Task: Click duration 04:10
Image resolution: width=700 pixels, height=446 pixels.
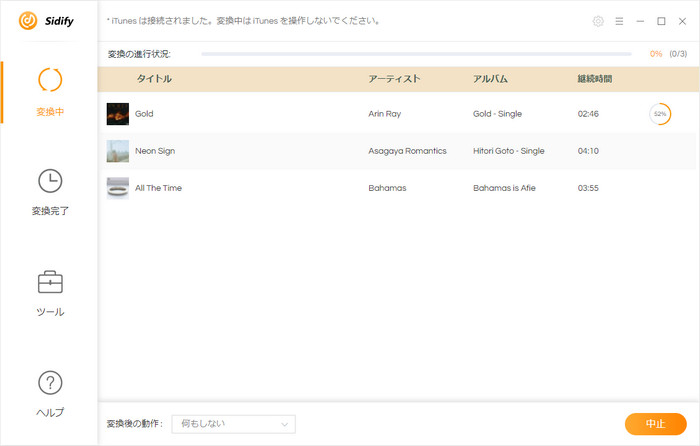Action: (588, 151)
